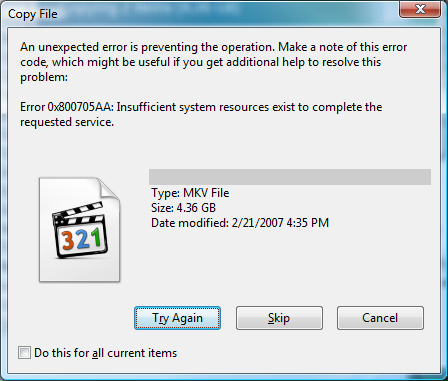Click the 'requested service.' text line
This screenshot has height=381, width=448.
point(67,122)
